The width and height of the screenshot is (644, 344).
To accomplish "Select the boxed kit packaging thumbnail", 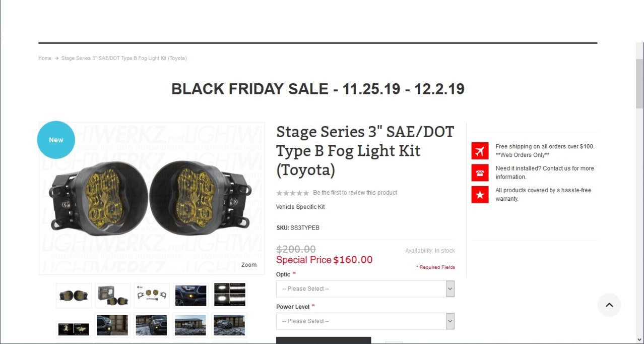I will (x=113, y=296).
